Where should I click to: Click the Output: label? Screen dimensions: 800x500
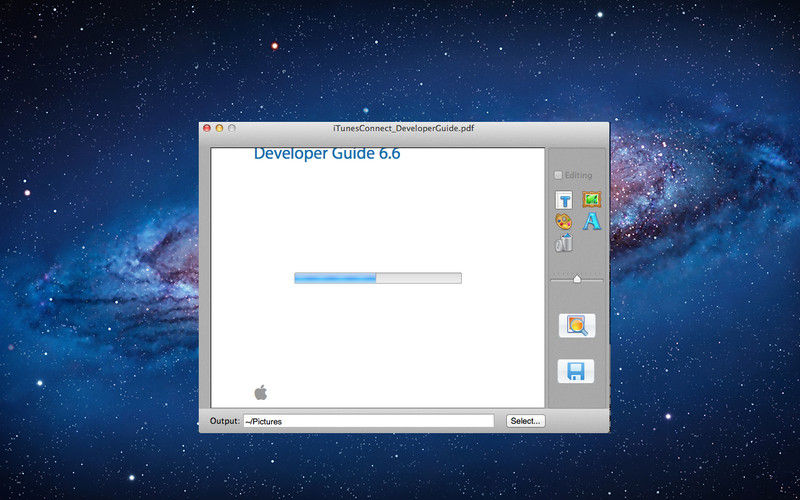(224, 421)
